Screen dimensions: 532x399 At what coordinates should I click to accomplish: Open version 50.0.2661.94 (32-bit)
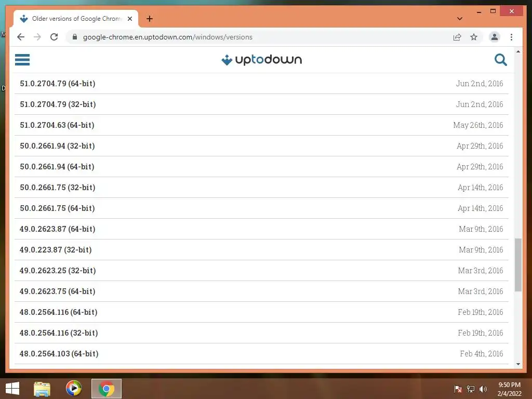pyautogui.click(x=261, y=146)
